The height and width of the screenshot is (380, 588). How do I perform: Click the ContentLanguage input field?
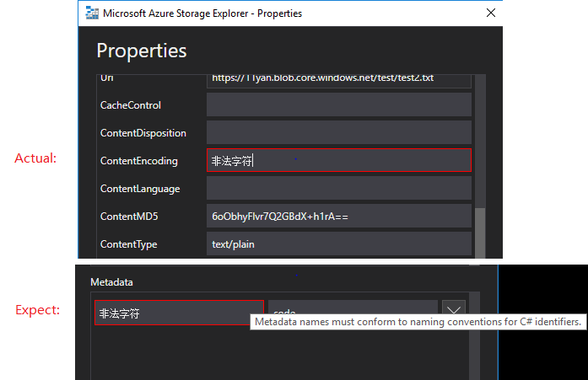(339, 188)
